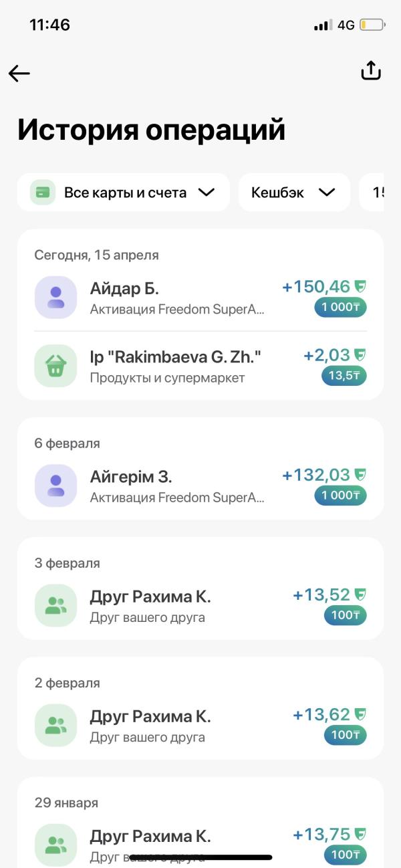This screenshot has height=868, width=401.
Task: Open the Кешбэк filter dropdown
Action: pyautogui.click(x=294, y=193)
